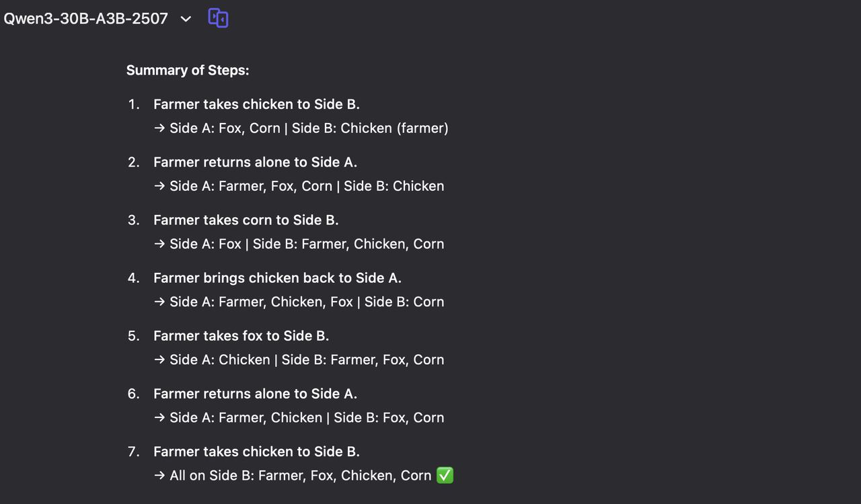Open the Qwen3-30B-A3B-2507 model selector
The image size is (861, 504).
(85, 19)
